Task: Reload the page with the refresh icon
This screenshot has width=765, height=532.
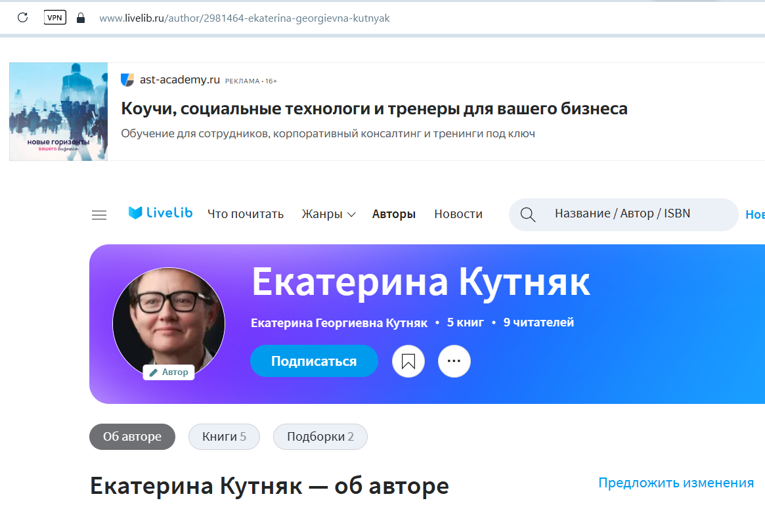Action: [x=22, y=18]
